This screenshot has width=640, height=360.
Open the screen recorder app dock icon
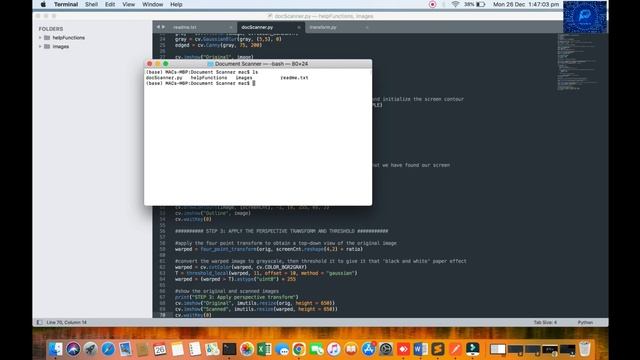[x=473, y=349]
